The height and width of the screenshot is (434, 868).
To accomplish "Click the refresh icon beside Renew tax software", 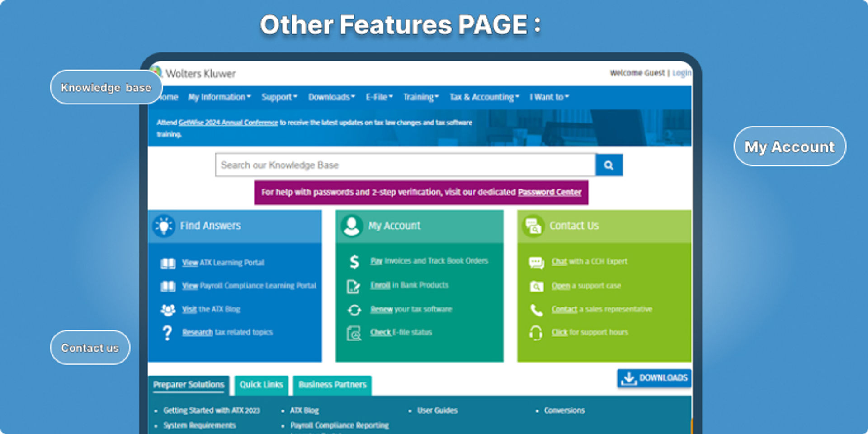I will [354, 310].
